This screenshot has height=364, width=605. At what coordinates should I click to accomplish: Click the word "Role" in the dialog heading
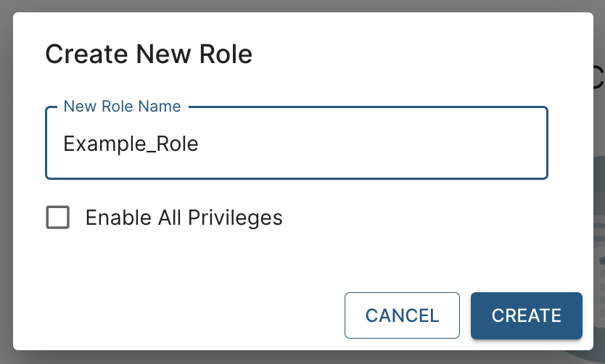(x=227, y=54)
